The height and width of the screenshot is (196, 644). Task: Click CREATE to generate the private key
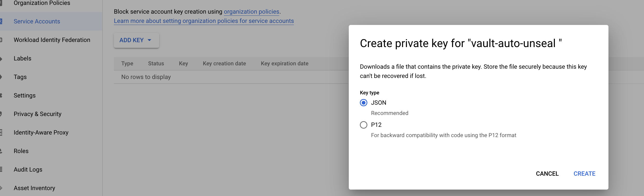click(x=584, y=174)
